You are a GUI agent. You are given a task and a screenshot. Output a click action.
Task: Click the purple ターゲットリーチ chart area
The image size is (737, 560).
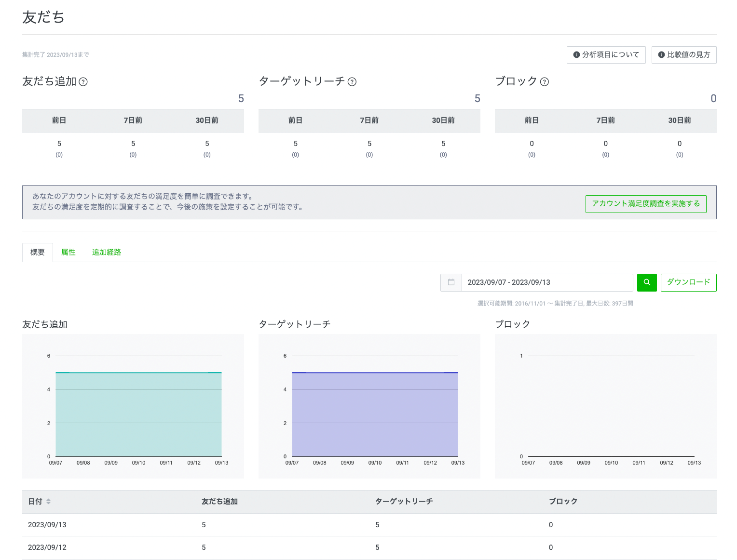point(375,414)
